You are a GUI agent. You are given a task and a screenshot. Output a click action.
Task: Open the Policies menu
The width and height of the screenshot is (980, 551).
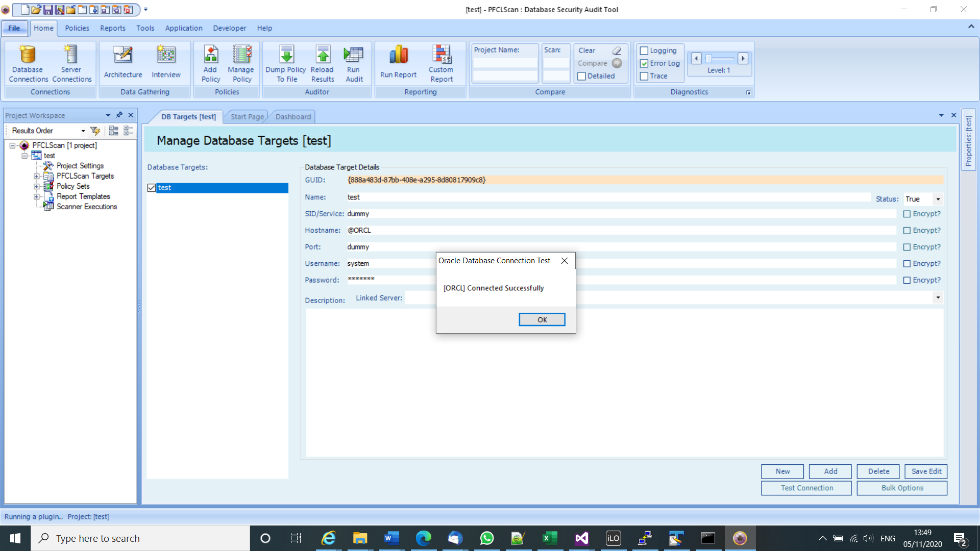point(76,28)
